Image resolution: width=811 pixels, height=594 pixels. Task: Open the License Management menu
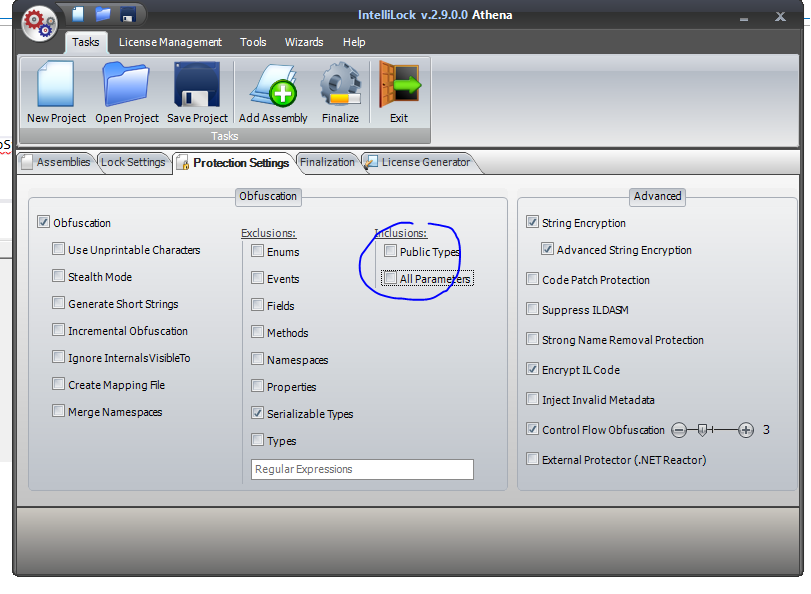pyautogui.click(x=170, y=42)
